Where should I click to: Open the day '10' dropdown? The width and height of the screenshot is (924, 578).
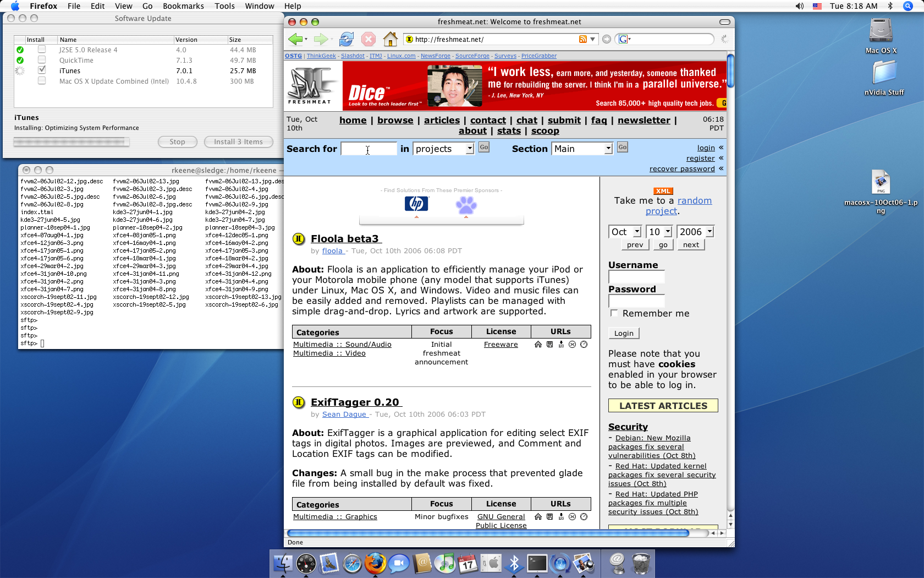pos(659,232)
